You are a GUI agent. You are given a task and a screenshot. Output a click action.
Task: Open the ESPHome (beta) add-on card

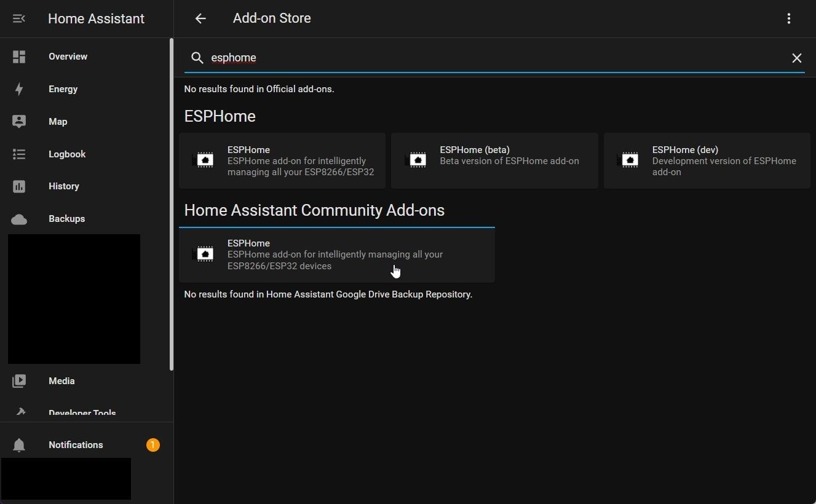[494, 160]
